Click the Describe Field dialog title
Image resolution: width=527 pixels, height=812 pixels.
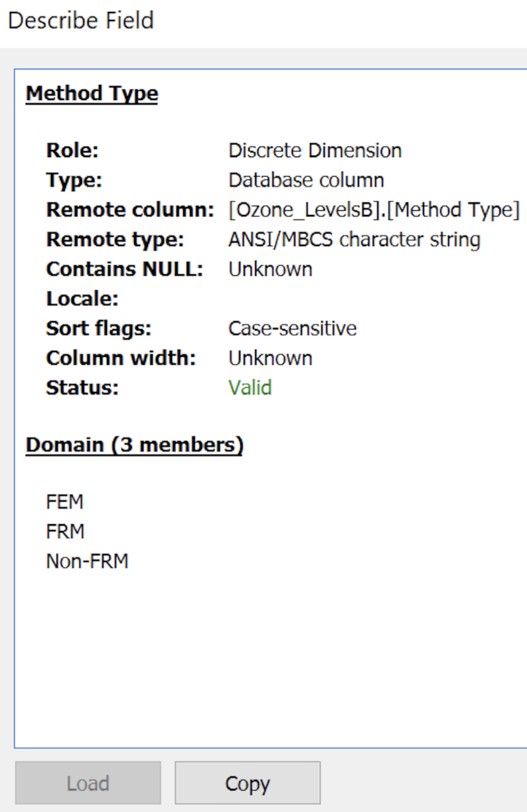pyautogui.click(x=81, y=21)
